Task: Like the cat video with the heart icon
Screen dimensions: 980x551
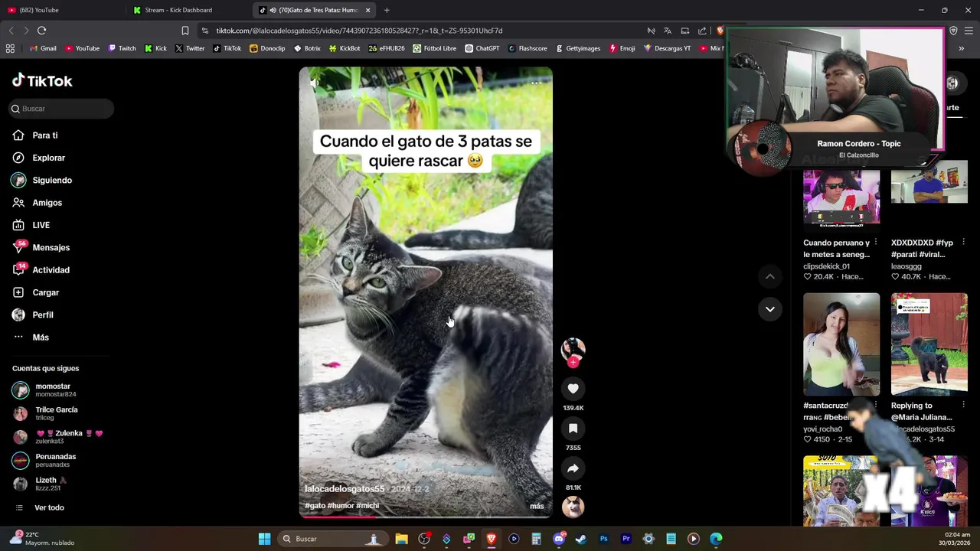Action: click(573, 389)
